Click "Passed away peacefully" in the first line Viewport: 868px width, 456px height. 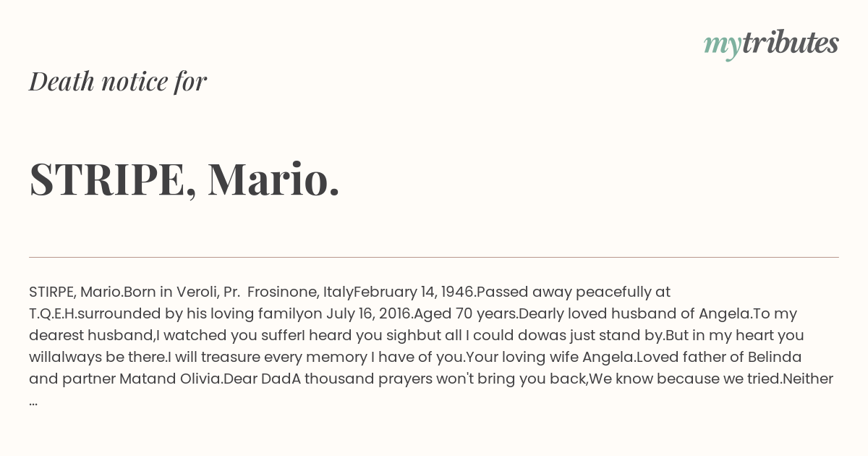click(x=563, y=292)
